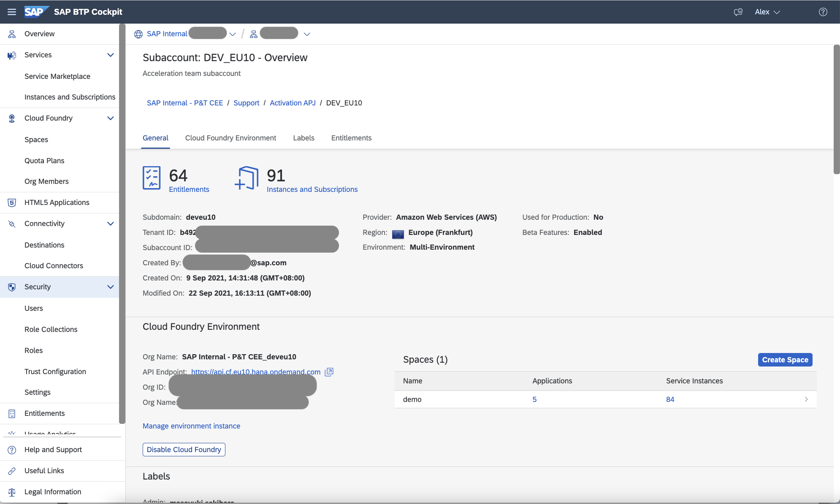Image resolution: width=840 pixels, height=504 pixels.
Task: Collapse the Connectivity sidebar section
Action: 111,224
